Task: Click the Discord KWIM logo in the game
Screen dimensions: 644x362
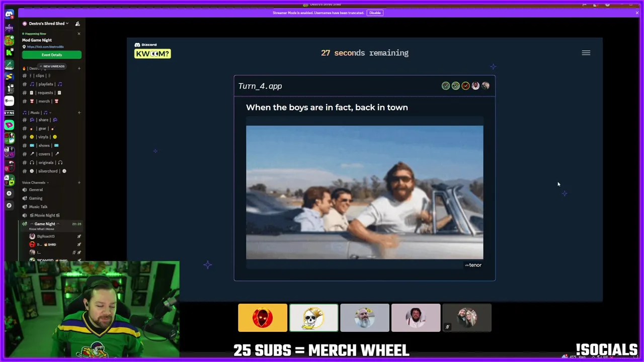Action: pos(152,51)
